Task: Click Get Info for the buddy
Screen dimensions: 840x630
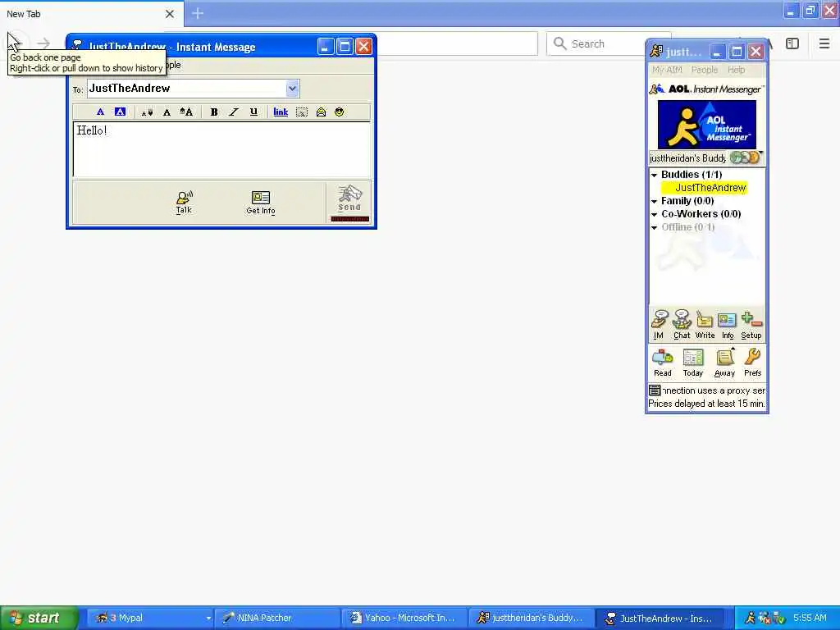Action: 260,203
